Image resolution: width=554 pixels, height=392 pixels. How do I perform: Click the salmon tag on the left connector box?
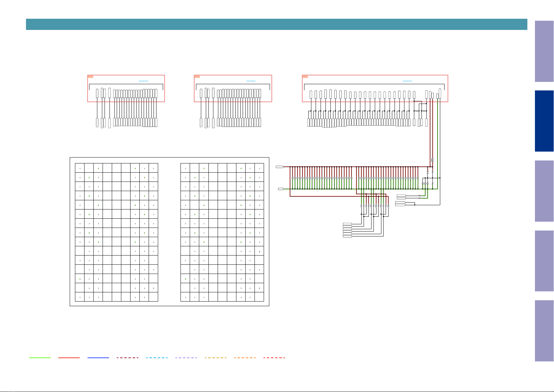point(90,77)
